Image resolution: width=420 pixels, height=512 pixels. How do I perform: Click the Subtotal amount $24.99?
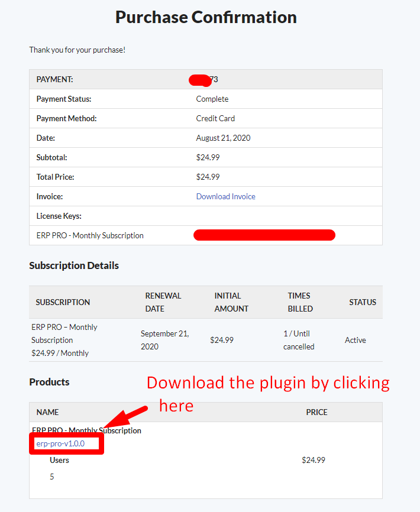tap(208, 157)
